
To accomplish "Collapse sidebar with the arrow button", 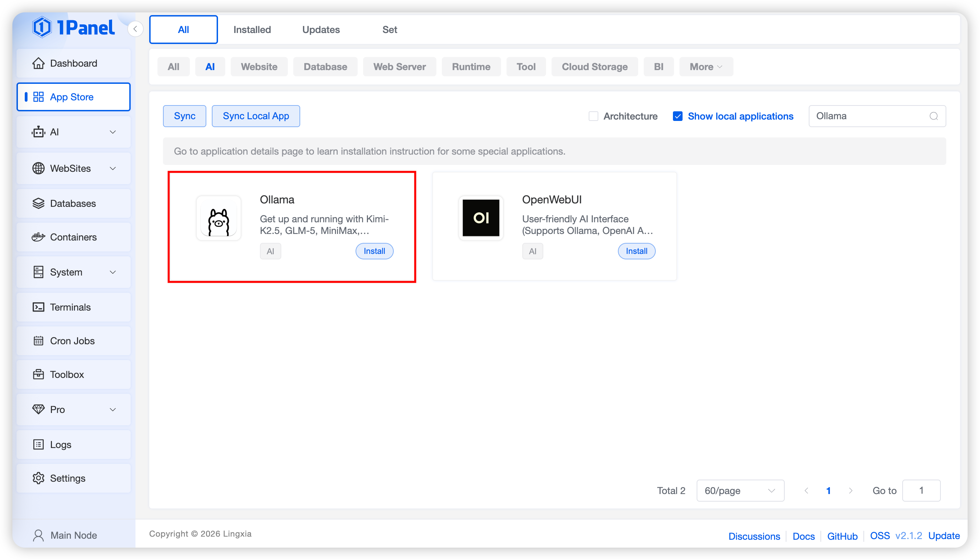I will [x=135, y=29].
